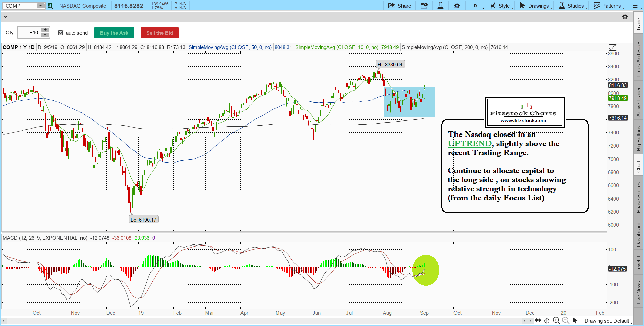Click the flask icon next to Share

[x=440, y=6]
